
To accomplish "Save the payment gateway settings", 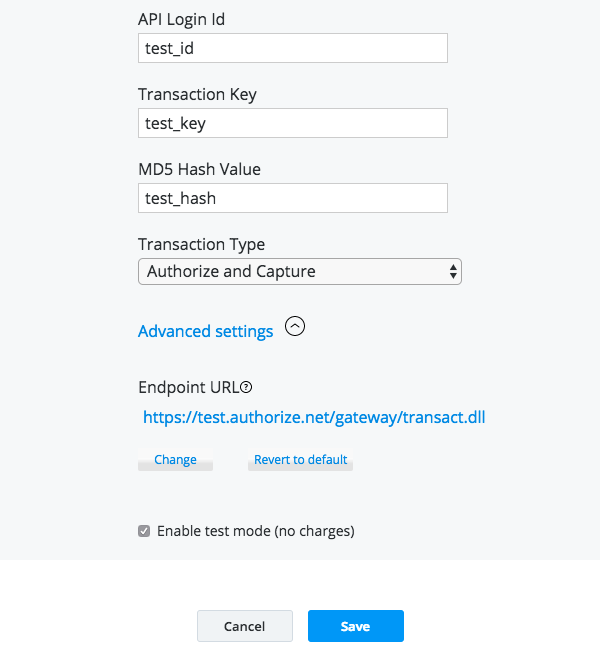I will point(355,626).
